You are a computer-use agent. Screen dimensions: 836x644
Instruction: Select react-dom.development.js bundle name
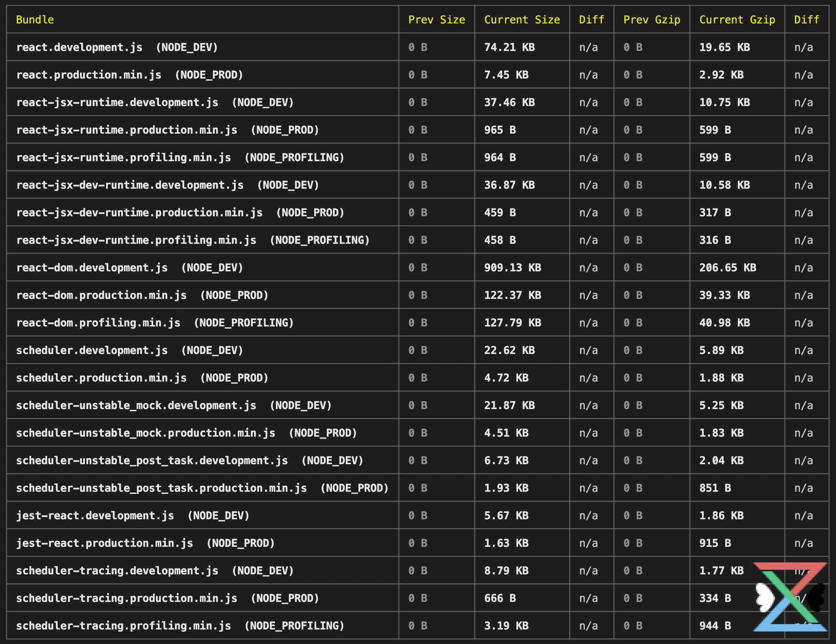(92, 268)
